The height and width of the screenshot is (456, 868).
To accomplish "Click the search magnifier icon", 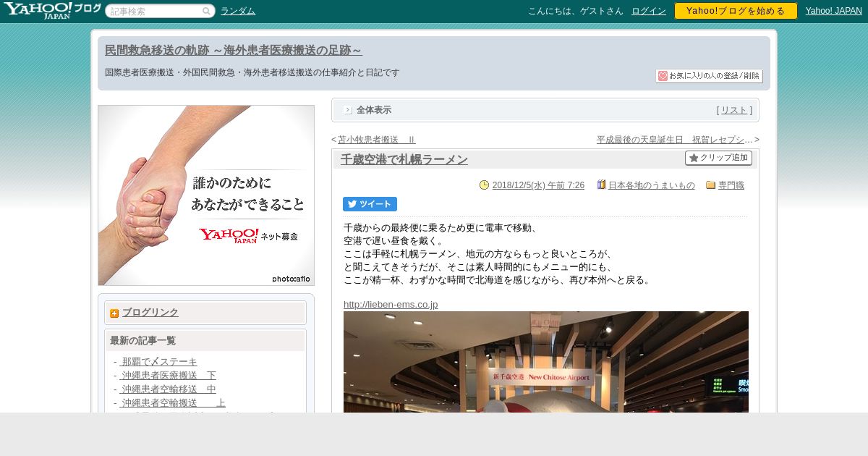I will point(206,11).
